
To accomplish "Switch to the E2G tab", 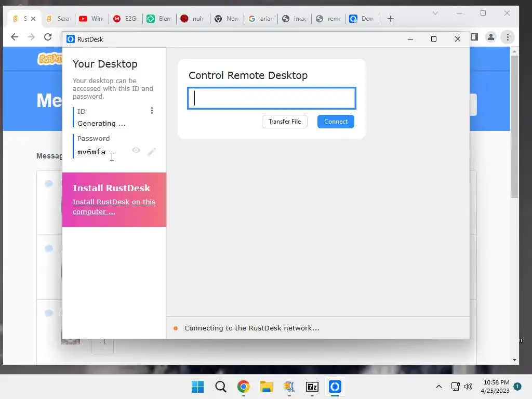I will coord(125,19).
